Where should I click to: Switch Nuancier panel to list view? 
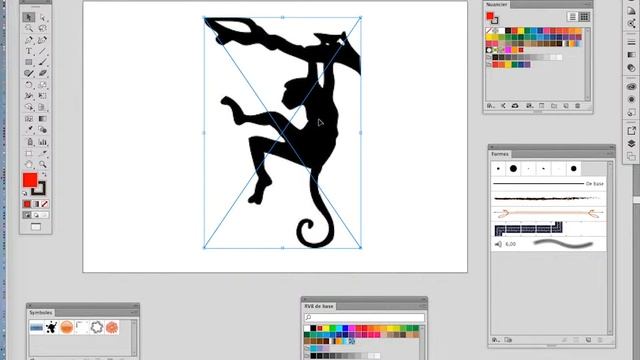tap(573, 17)
